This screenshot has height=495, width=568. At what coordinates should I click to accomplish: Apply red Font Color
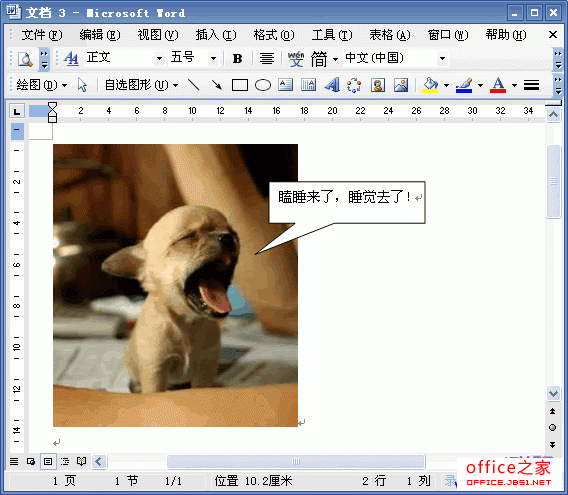[498, 86]
